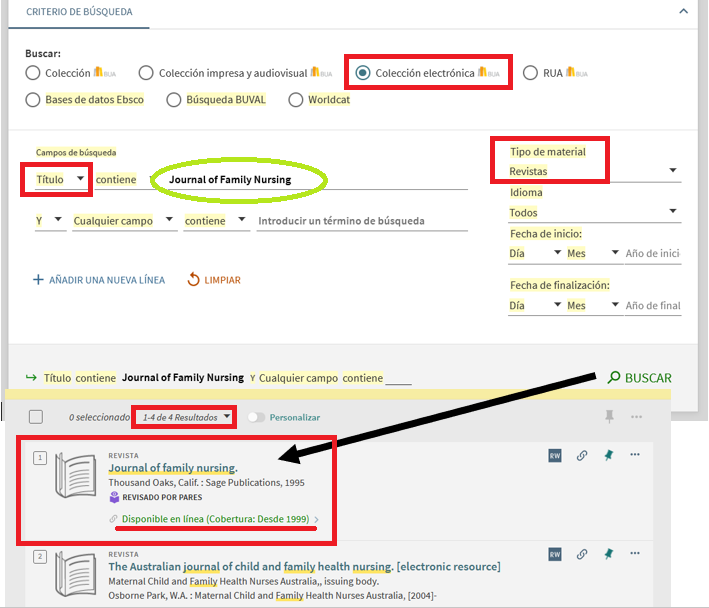Open the results toolbar ellipsis menu
709x608 pixels.
(x=636, y=416)
